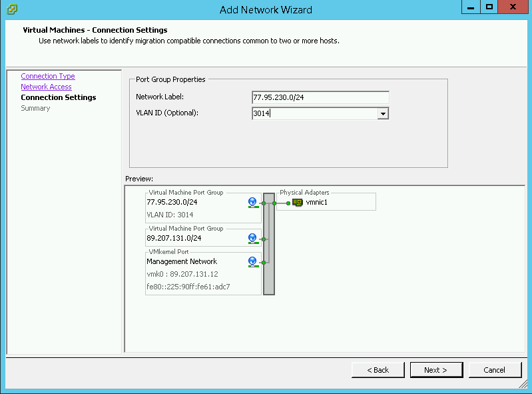This screenshot has width=532, height=394.
Task: Click the Management Network globe icon
Action: point(252,262)
